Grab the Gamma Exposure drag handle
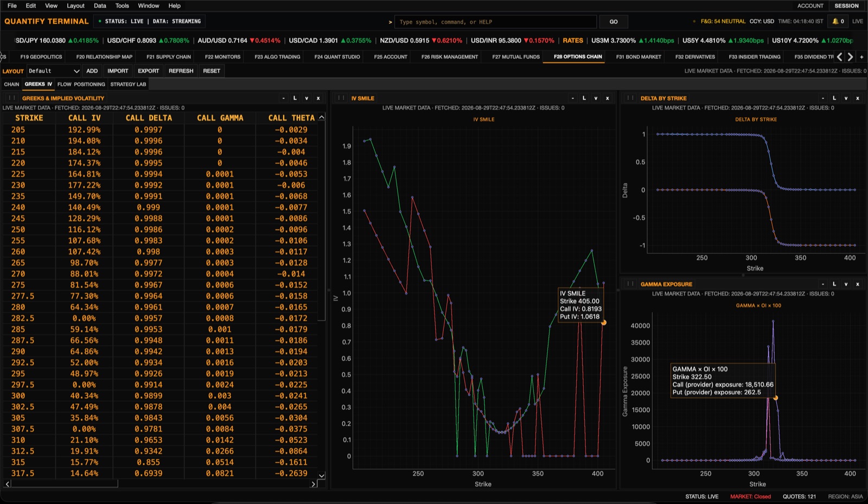This screenshot has height=504, width=868. (630, 284)
